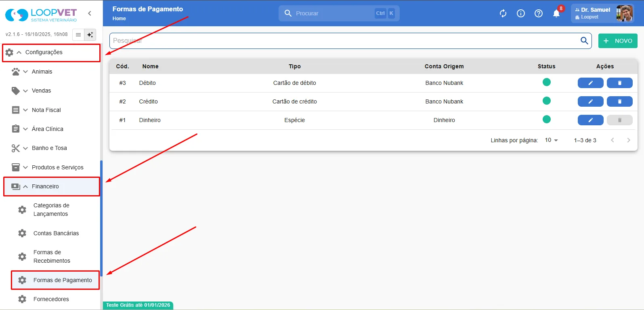
Task: Toggle status indicator of Crédito row
Action: point(547,101)
